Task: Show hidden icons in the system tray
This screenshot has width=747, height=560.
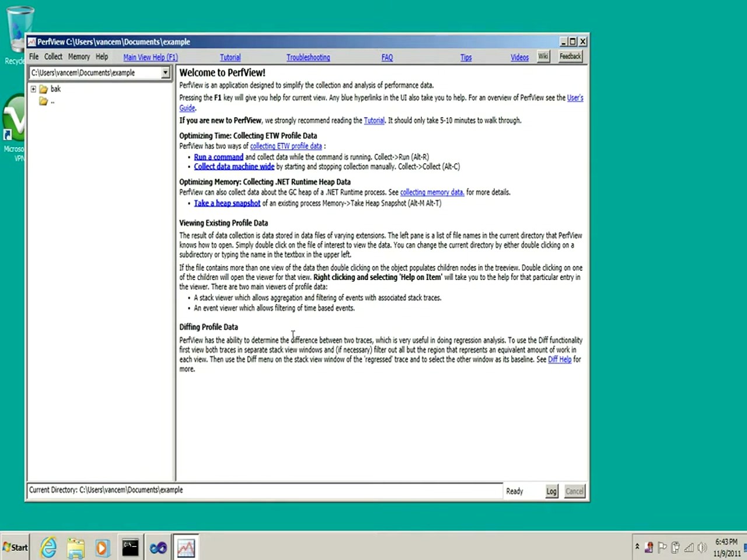Action: tap(637, 547)
